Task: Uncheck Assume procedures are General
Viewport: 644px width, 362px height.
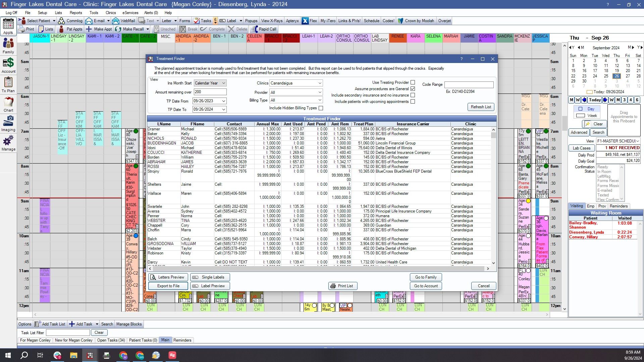Action: 413,89
